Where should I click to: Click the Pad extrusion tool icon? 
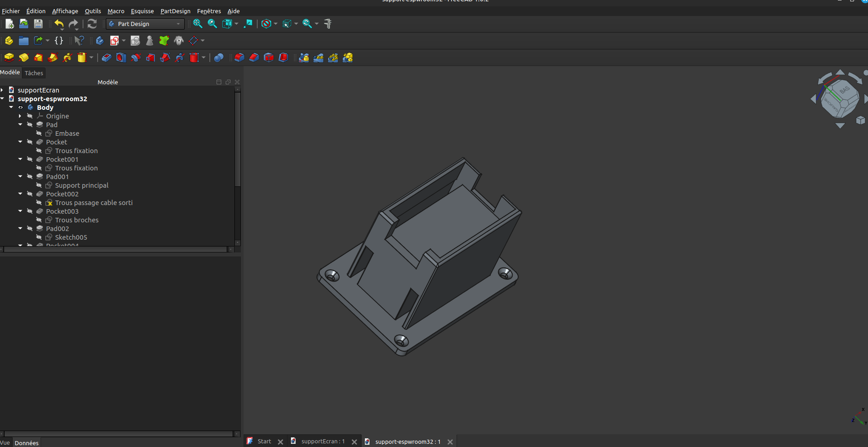[9, 58]
